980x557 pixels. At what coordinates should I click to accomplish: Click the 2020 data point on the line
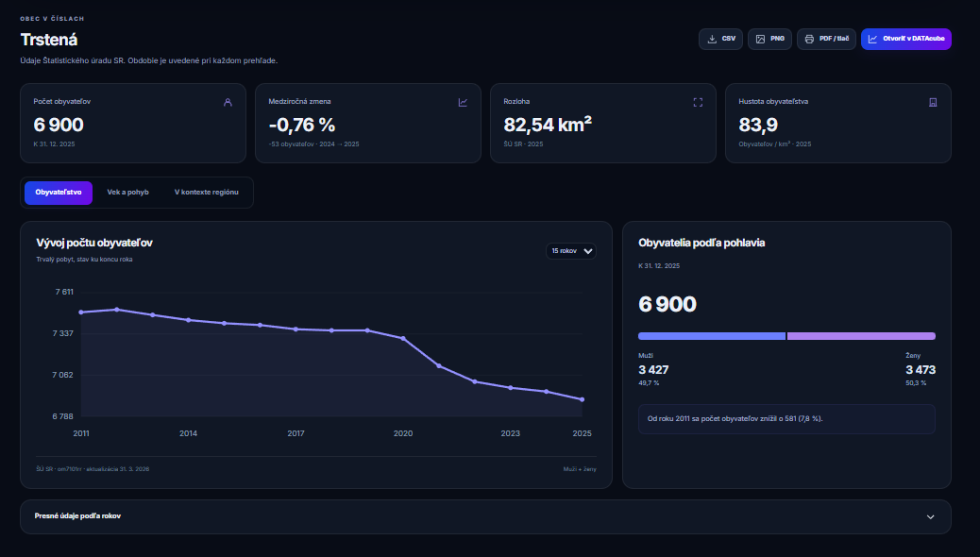click(403, 338)
